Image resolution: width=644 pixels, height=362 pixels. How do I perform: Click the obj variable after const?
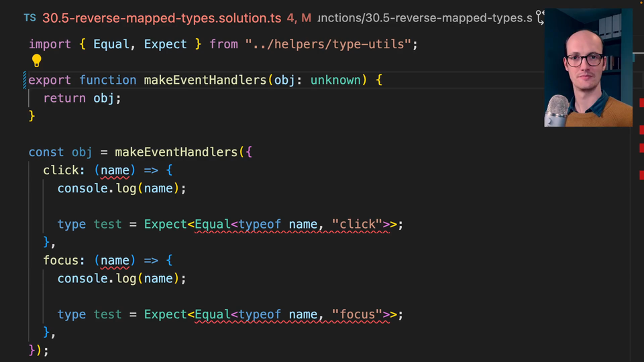coord(82,152)
